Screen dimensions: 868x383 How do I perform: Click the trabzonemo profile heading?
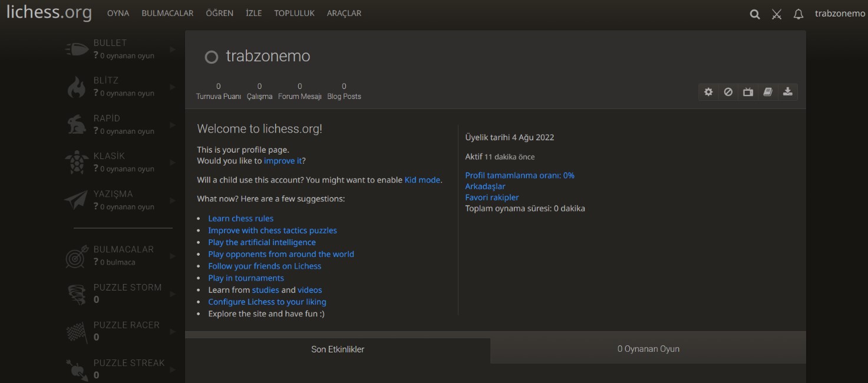click(268, 57)
